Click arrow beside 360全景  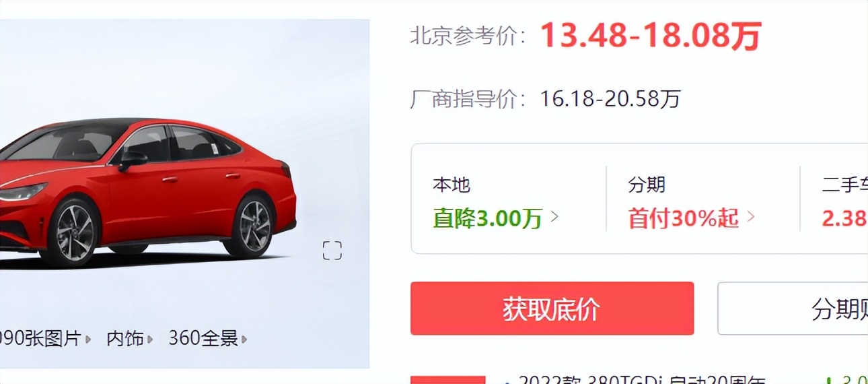(x=244, y=339)
